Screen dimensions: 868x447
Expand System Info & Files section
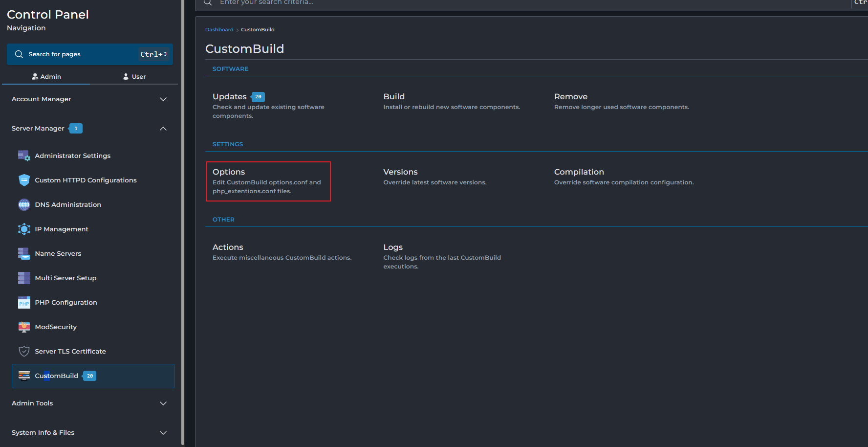click(x=163, y=433)
